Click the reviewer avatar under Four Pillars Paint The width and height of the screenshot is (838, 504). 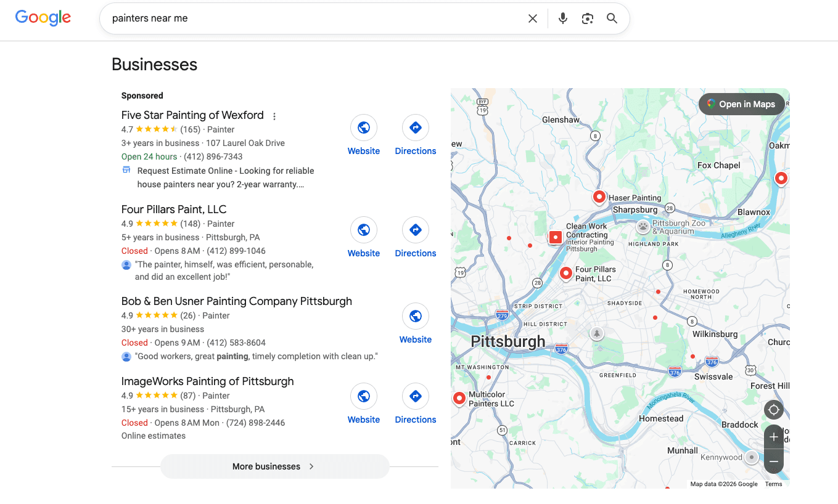click(126, 265)
